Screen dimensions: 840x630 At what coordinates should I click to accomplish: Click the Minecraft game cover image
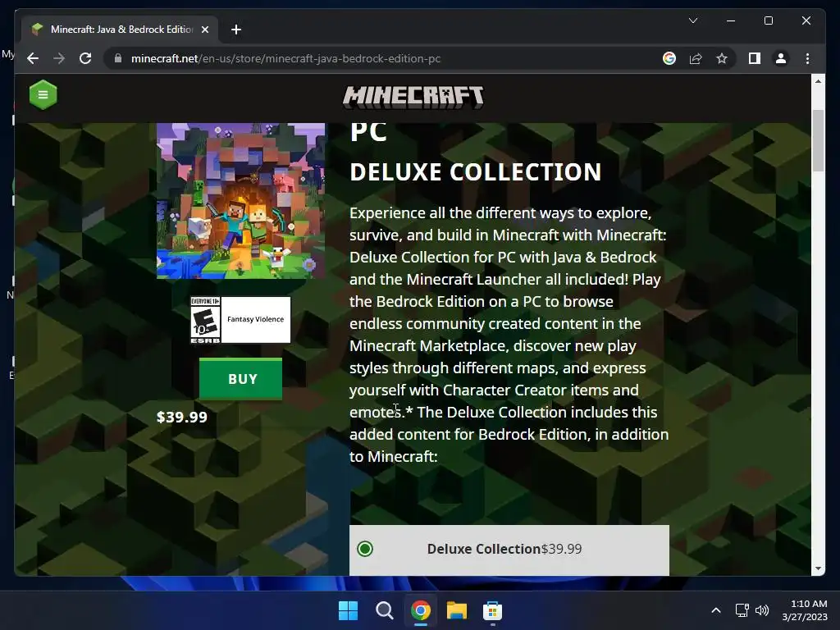(240, 201)
